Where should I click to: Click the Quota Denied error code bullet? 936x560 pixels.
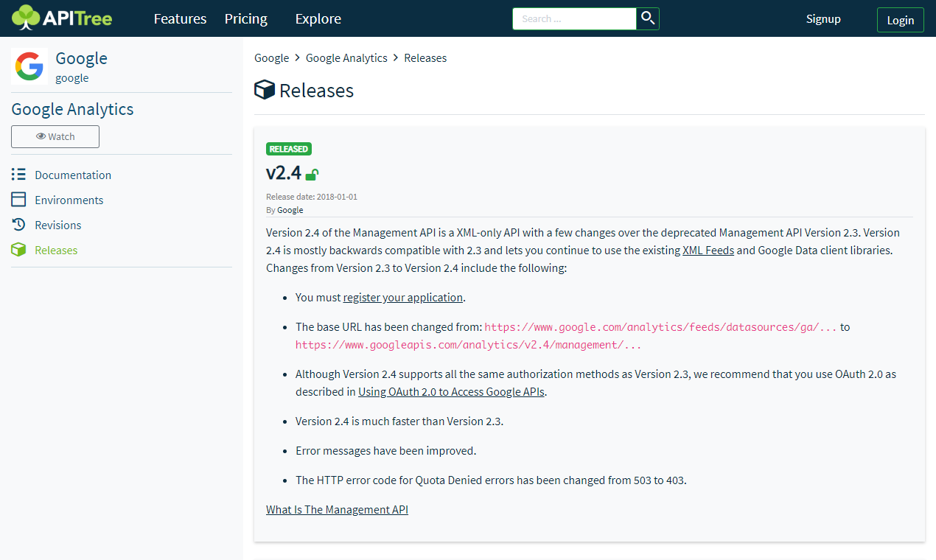pos(492,480)
